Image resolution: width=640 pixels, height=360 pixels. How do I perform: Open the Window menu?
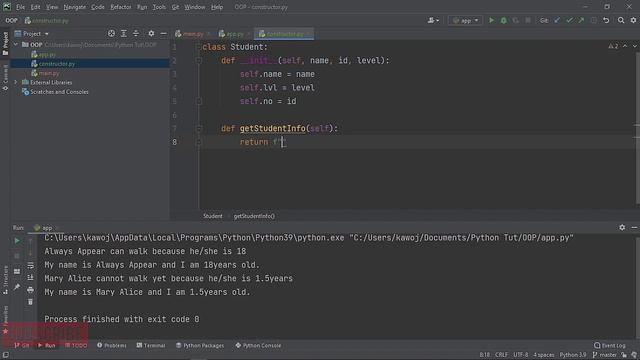point(195,7)
